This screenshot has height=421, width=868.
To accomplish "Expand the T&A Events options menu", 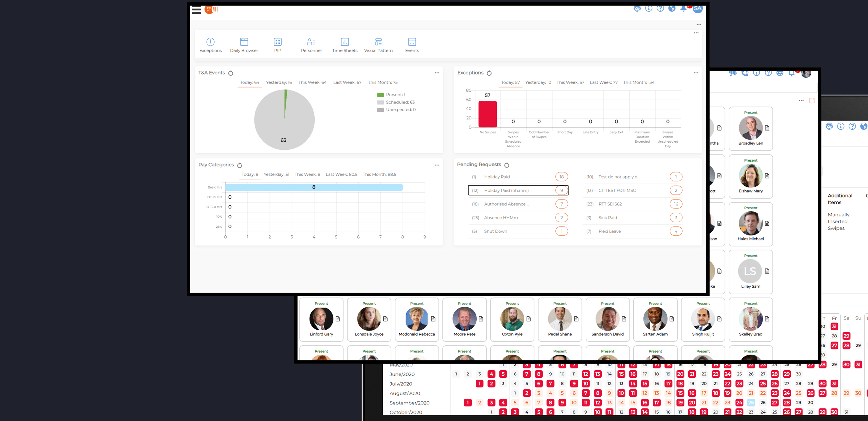I will 437,73.
